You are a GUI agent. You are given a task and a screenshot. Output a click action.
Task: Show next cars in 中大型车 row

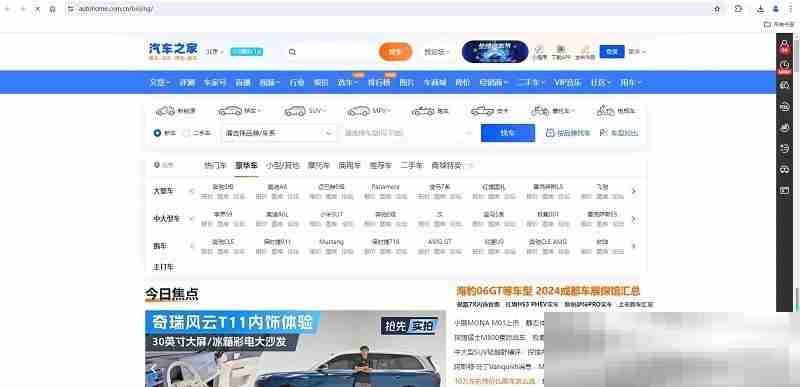click(634, 219)
